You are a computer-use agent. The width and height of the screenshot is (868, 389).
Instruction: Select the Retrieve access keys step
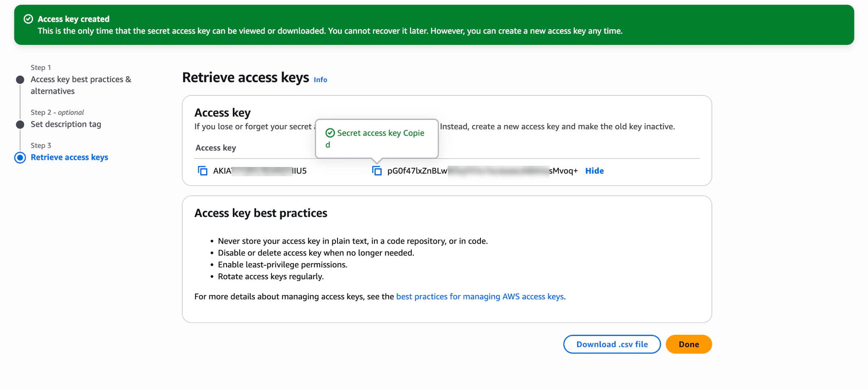coord(69,157)
